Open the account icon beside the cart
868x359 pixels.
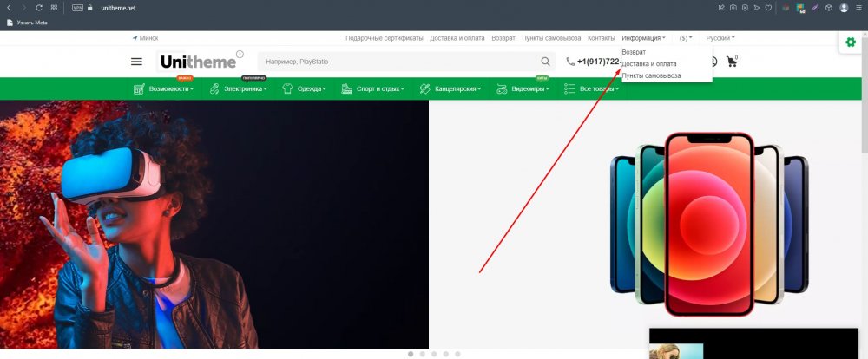coord(713,62)
